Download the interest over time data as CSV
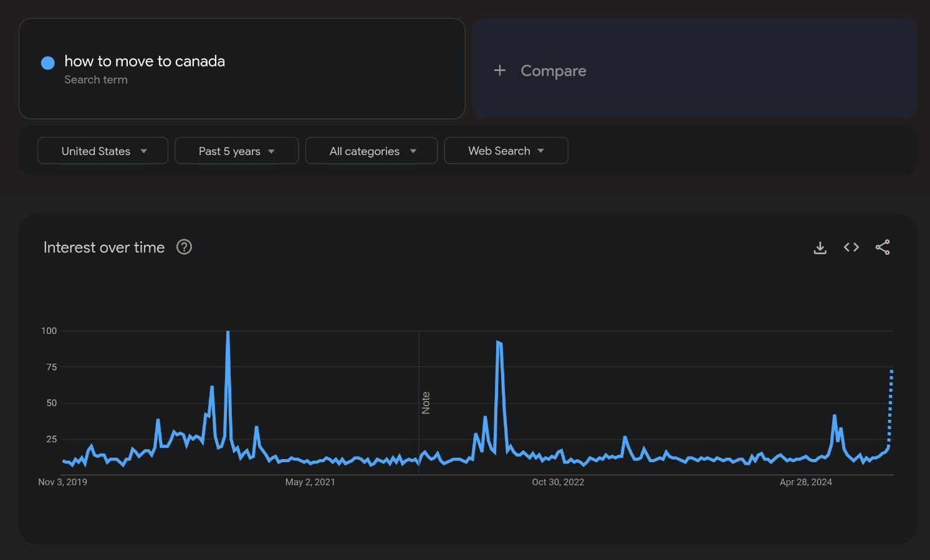The height and width of the screenshot is (560, 930). (820, 248)
